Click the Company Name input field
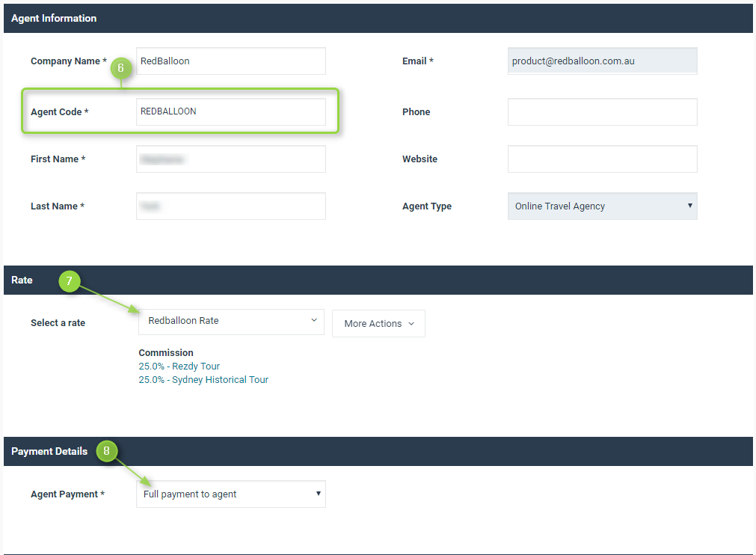Image resolution: width=756 pixels, height=555 pixels. [231, 61]
